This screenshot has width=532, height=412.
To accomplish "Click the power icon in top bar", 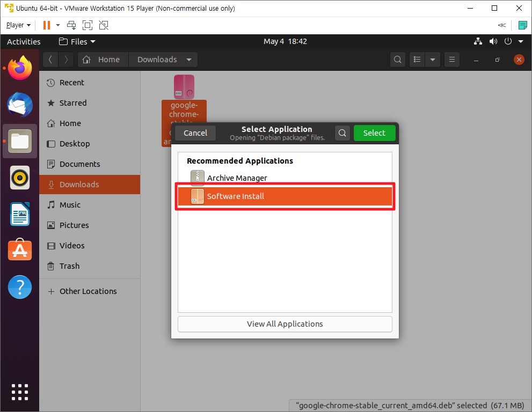I will click(x=508, y=41).
